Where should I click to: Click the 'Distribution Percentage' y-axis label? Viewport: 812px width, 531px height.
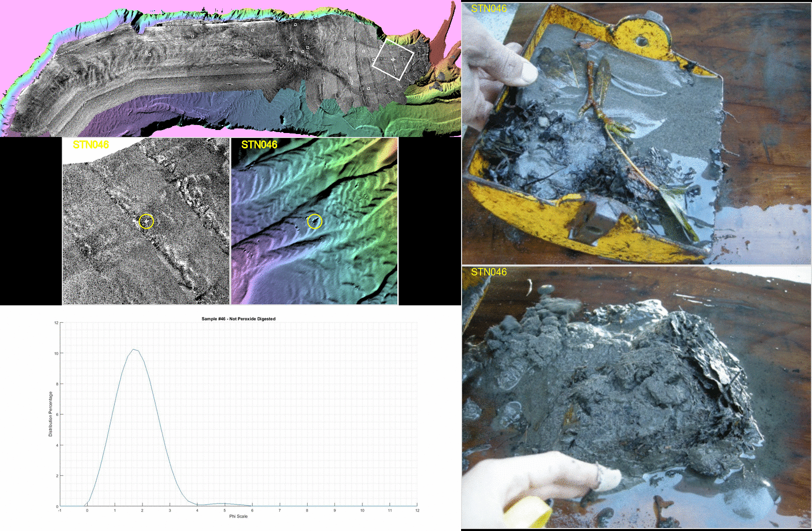(50, 414)
